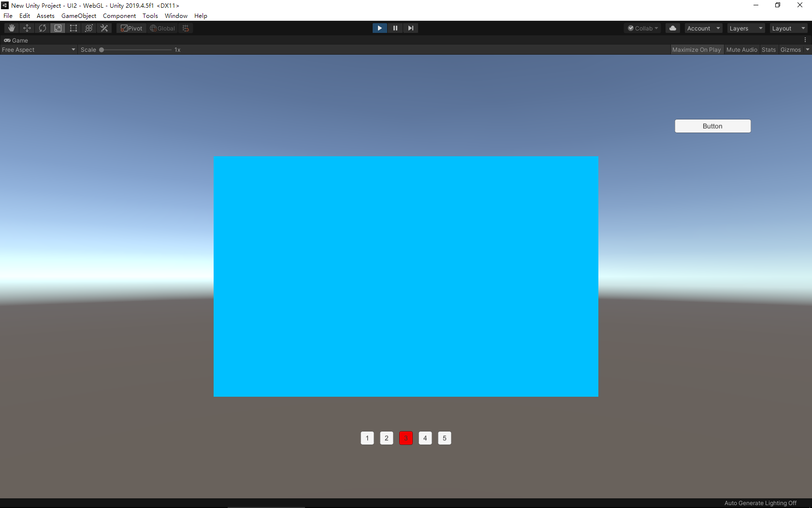
Task: Switch to the Game tab
Action: tap(16, 40)
